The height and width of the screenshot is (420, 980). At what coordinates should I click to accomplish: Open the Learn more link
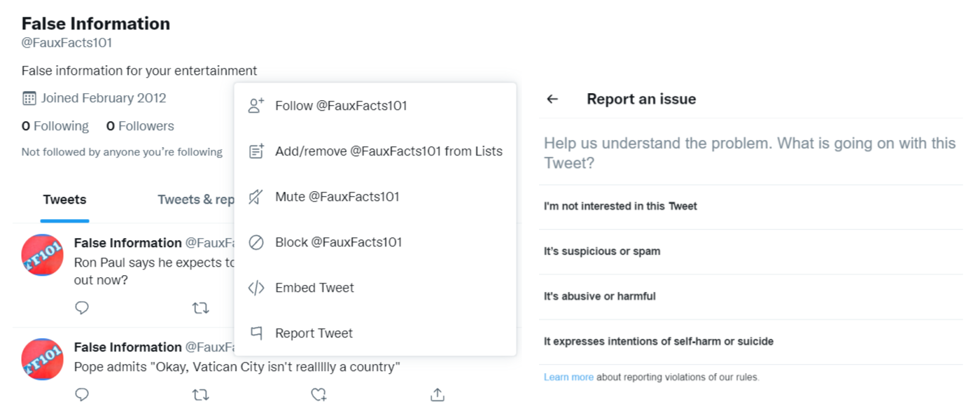568,377
